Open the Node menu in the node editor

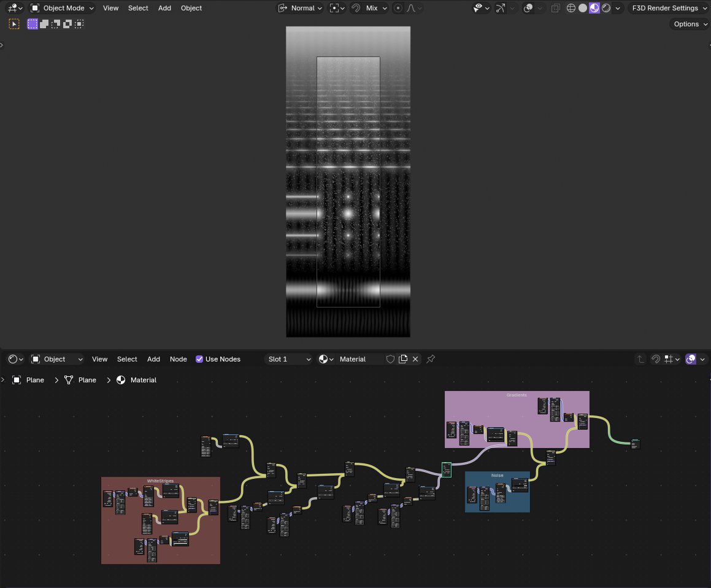(x=178, y=359)
